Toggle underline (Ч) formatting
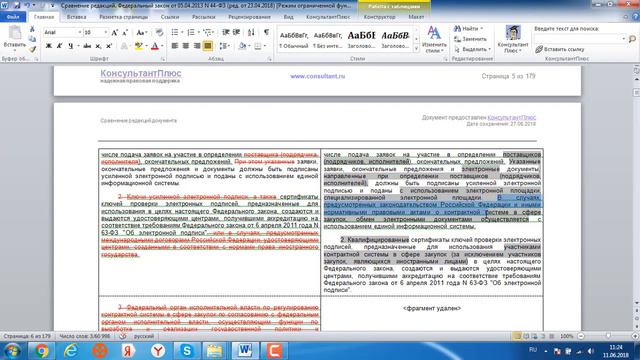This screenshot has height=360, width=640. tap(71, 46)
